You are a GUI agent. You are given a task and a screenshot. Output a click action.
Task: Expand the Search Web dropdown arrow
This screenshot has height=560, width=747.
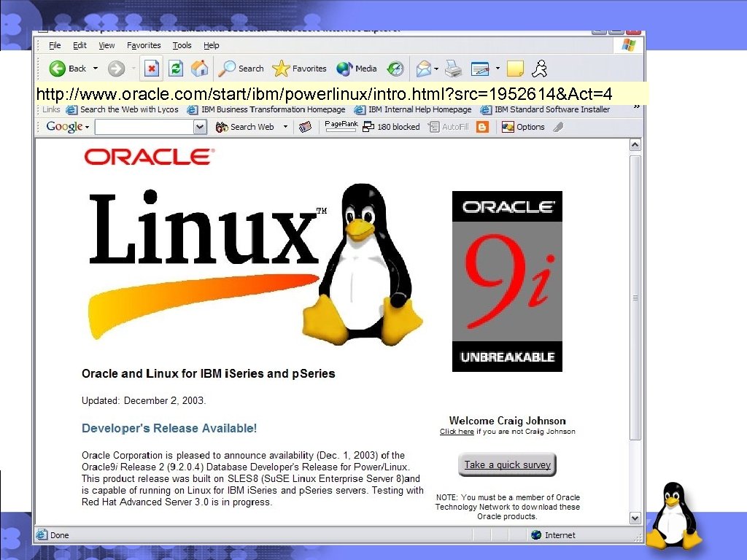pos(285,127)
